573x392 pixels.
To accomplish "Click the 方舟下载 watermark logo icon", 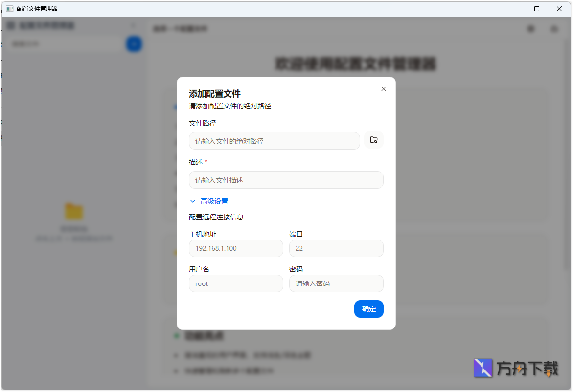I will coord(482,369).
